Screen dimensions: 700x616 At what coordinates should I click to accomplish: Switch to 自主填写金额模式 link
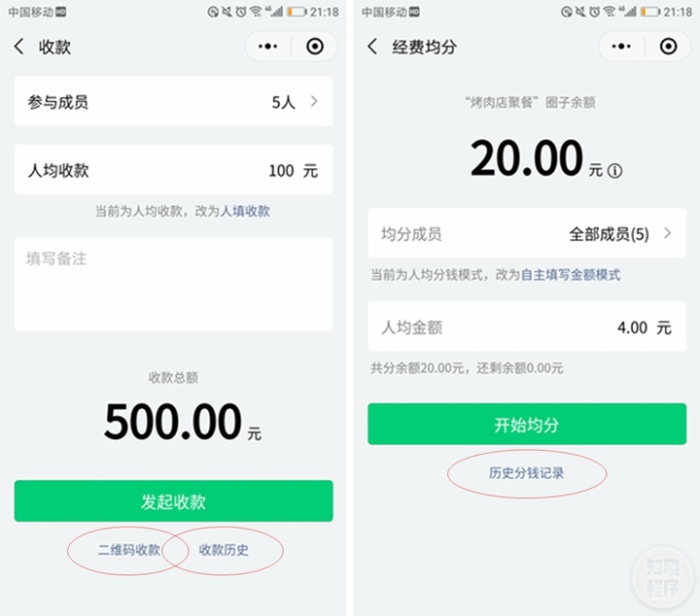[x=571, y=275]
